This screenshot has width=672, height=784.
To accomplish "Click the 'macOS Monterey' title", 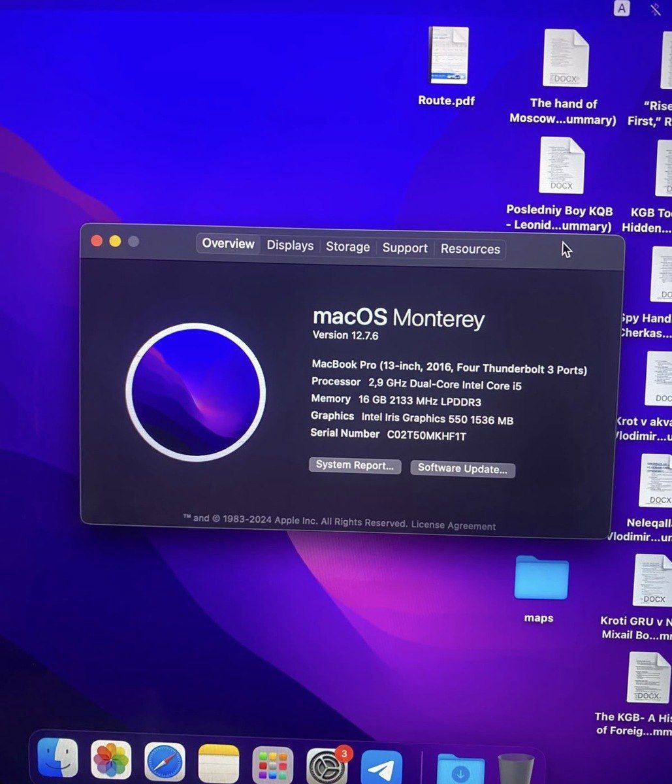I will coord(398,318).
